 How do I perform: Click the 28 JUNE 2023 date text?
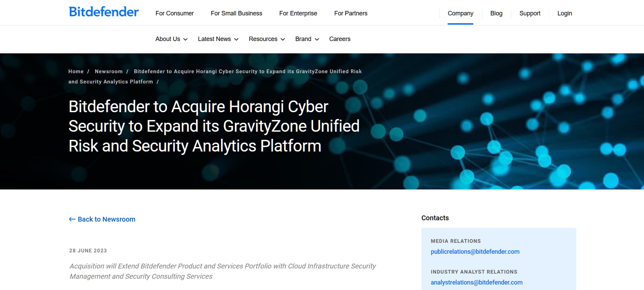88,251
